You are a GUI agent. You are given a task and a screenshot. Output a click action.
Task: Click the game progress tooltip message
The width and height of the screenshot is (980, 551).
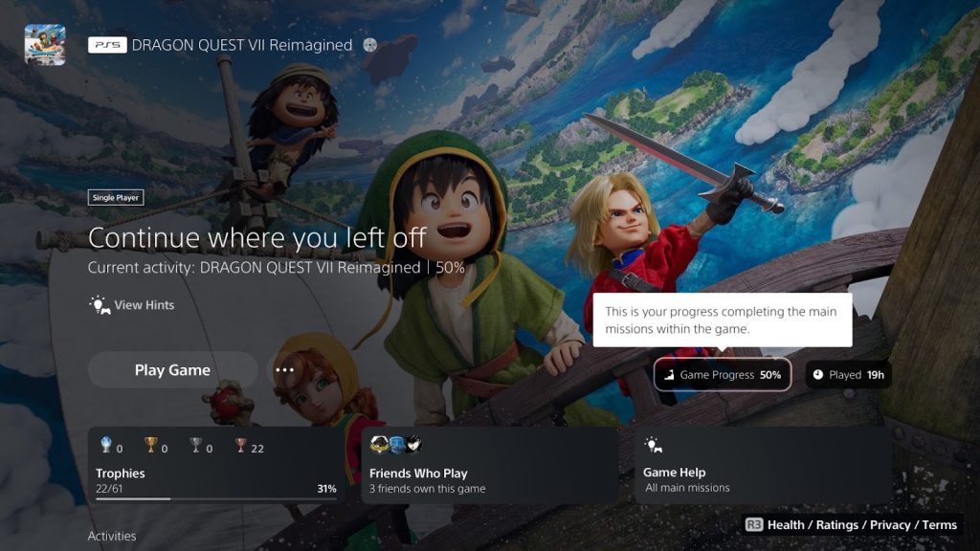[x=723, y=320]
